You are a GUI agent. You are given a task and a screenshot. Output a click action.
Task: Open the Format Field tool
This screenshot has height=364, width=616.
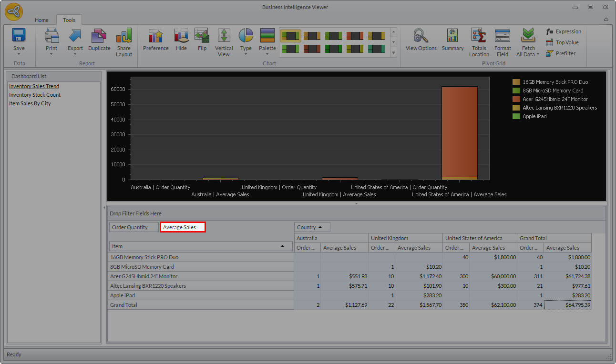tap(503, 36)
